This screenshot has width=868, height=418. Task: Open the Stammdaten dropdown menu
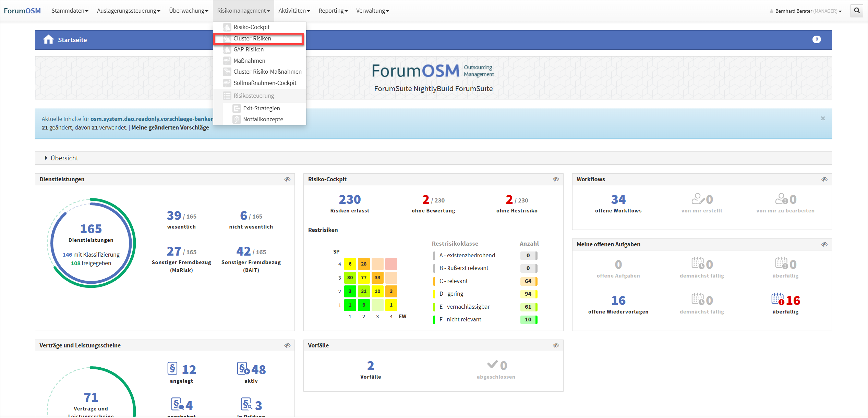pyautogui.click(x=70, y=11)
